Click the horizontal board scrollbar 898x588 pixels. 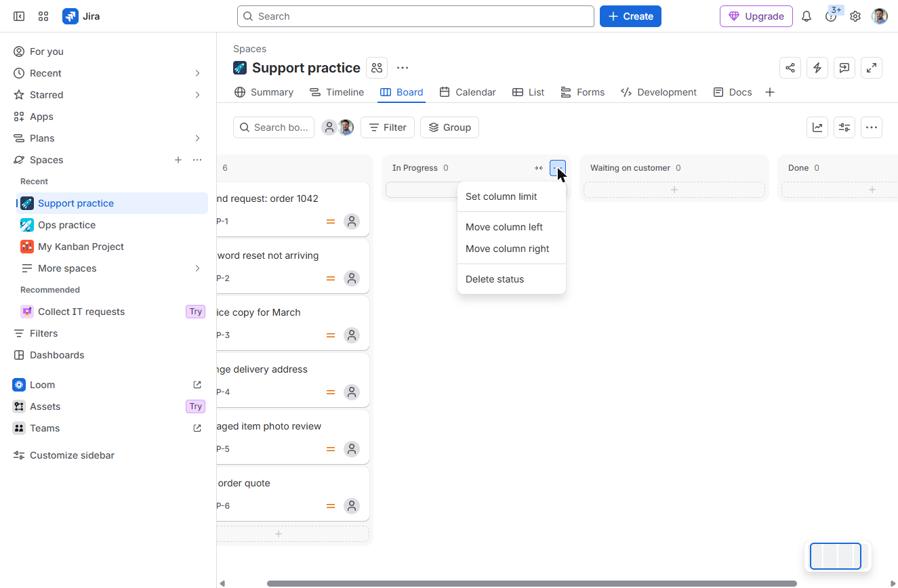coord(532,583)
